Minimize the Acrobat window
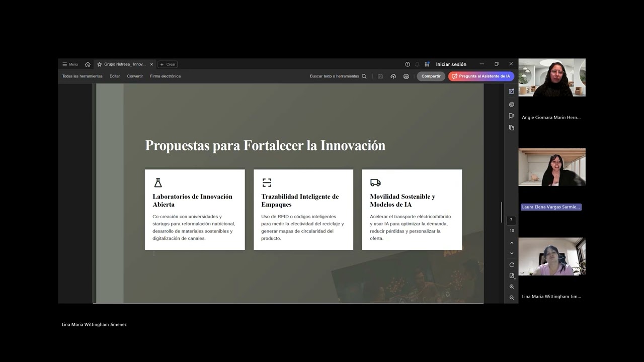Image resolution: width=644 pixels, height=362 pixels. coord(481,64)
